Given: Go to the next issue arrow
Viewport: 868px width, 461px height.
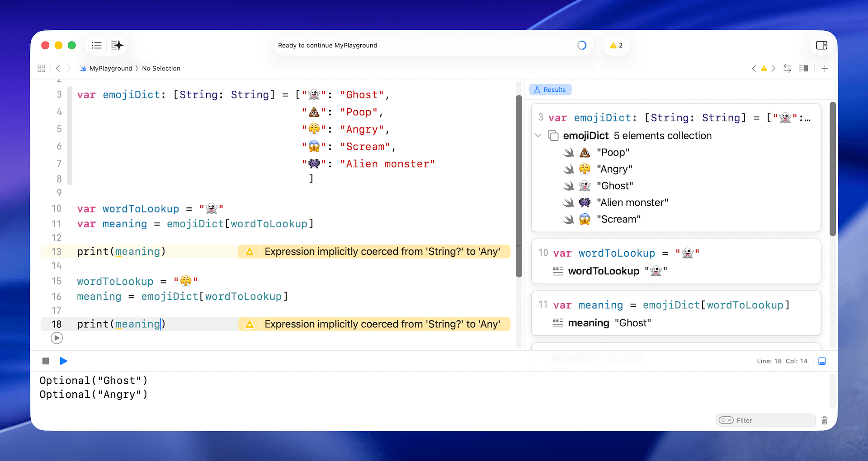Looking at the screenshot, I should [773, 68].
